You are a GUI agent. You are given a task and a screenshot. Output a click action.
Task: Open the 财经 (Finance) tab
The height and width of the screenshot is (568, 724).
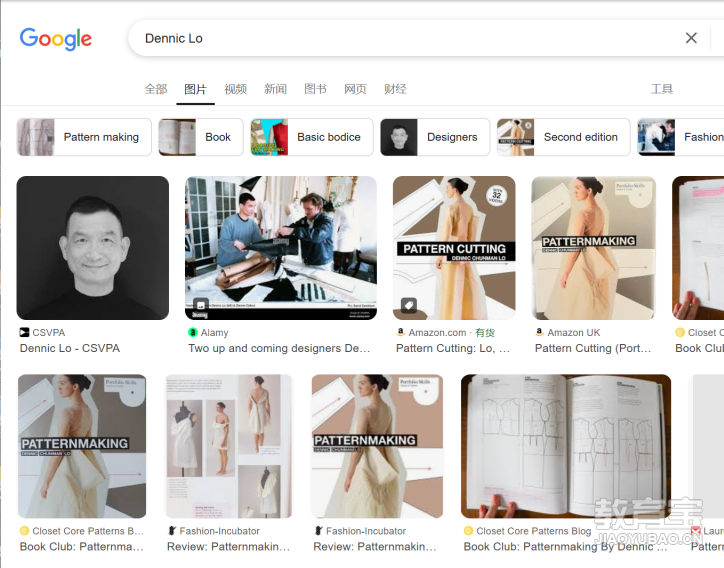(395, 89)
